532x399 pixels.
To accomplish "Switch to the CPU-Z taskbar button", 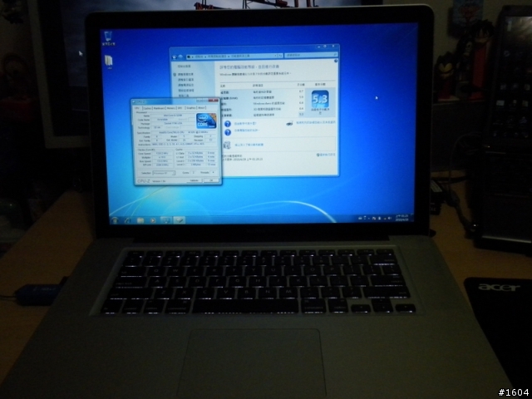I will (x=180, y=219).
